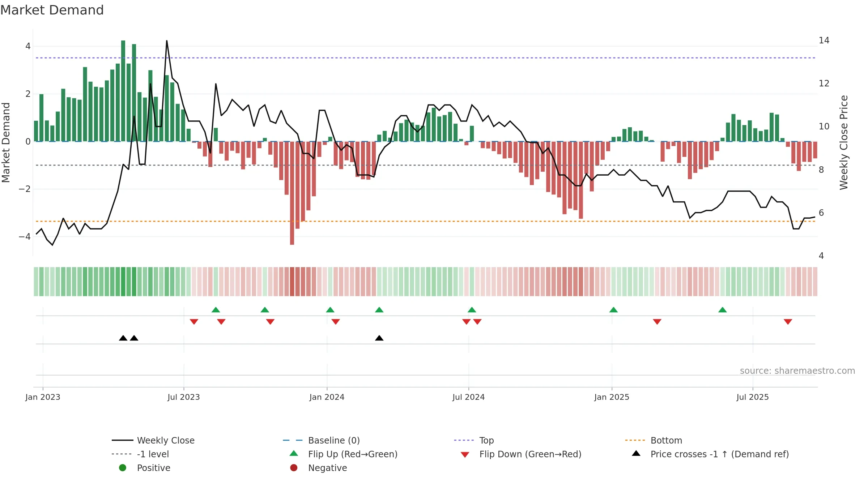This screenshot has height=488, width=868.
Task: Click the last red flip-down marker after Jul 2025
Action: 788,322
